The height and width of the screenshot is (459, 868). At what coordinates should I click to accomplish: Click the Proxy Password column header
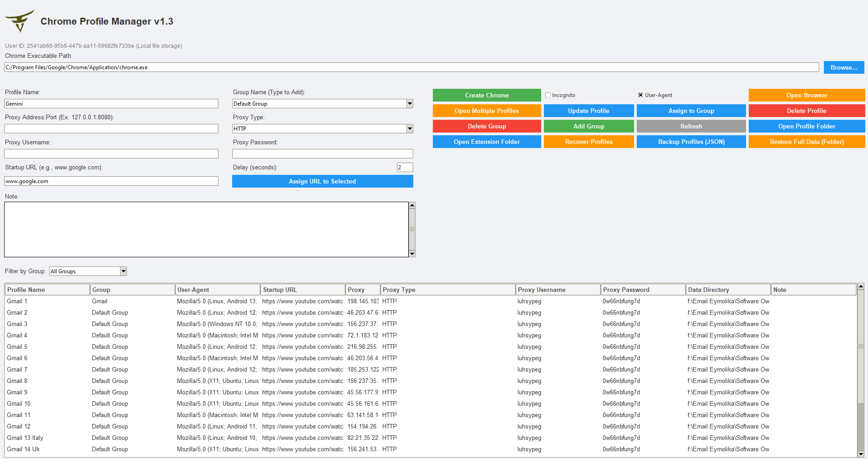pyautogui.click(x=643, y=290)
